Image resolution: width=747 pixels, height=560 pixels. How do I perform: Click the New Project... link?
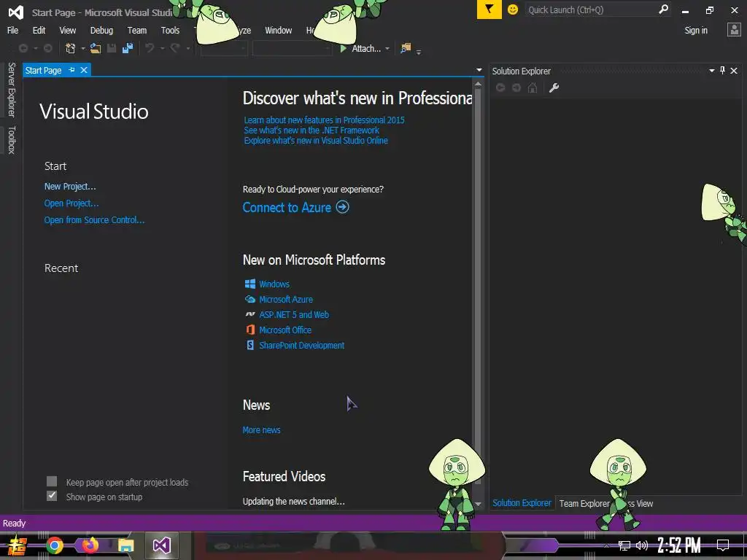[70, 186]
